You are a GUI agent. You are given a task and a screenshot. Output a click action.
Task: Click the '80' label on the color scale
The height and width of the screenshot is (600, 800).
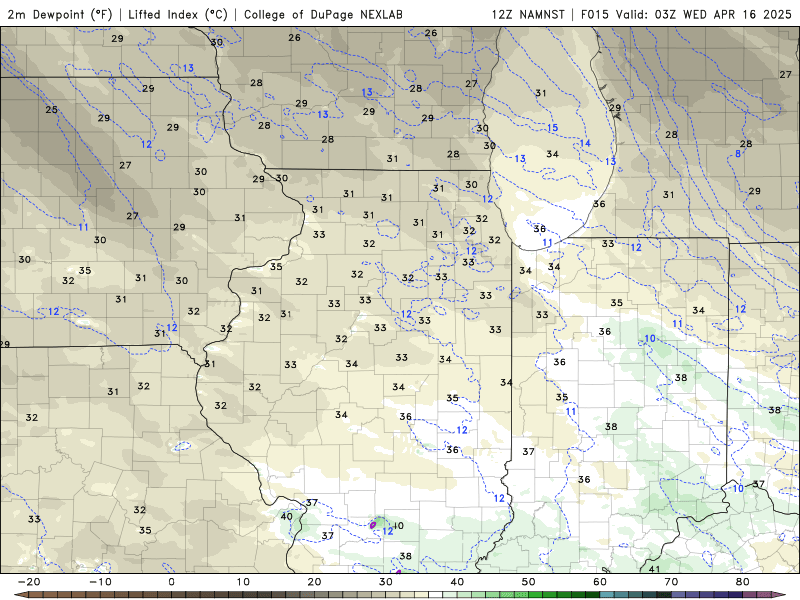(x=743, y=582)
